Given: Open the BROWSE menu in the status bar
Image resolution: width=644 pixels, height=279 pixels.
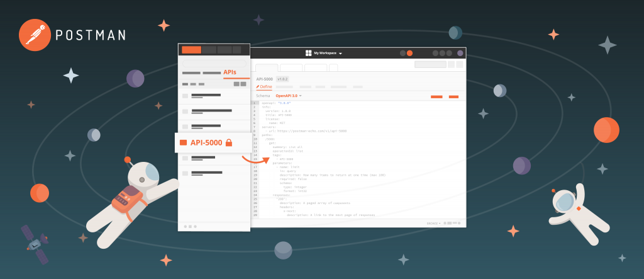Looking at the screenshot, I should click(433, 223).
